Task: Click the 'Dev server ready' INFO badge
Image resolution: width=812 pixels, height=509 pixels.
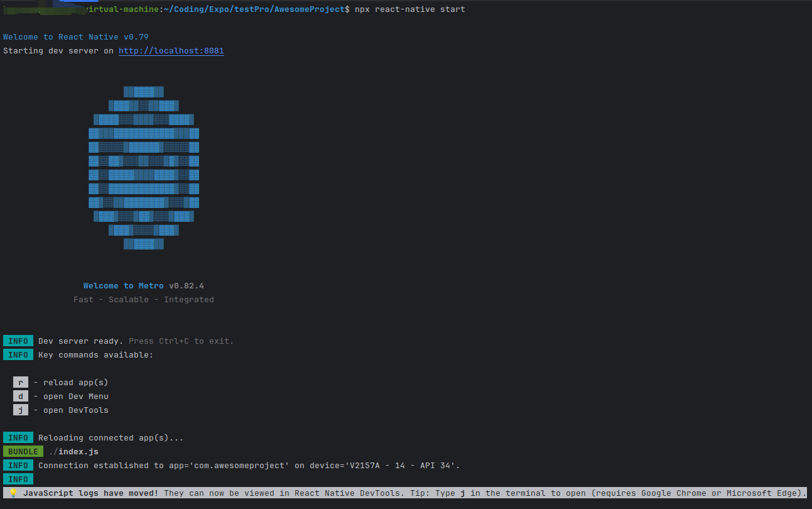Action: [x=18, y=341]
